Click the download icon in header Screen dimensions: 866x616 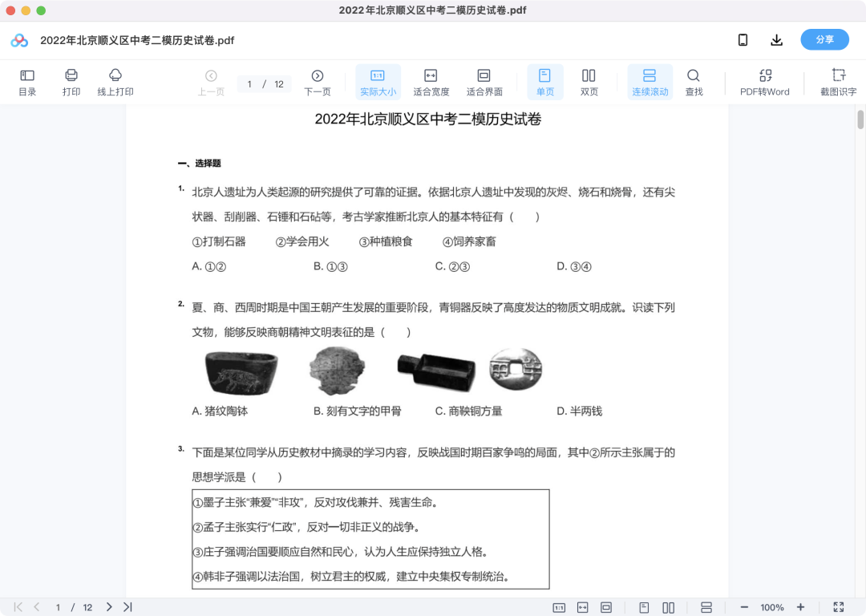(x=776, y=40)
